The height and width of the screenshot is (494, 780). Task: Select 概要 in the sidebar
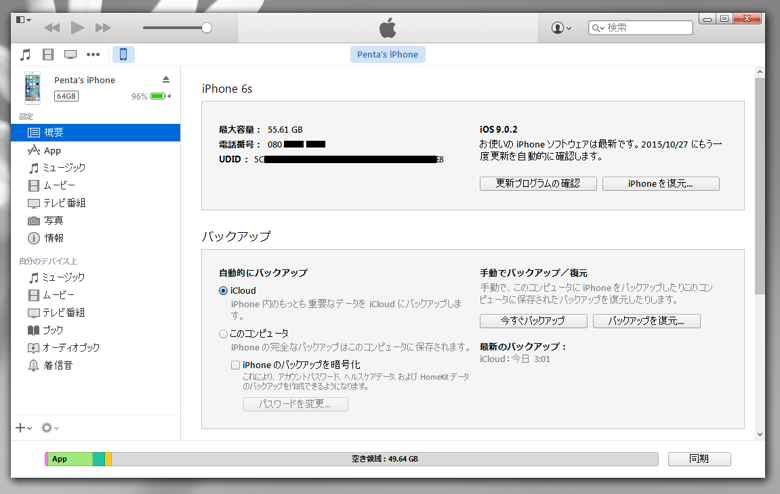pos(96,132)
